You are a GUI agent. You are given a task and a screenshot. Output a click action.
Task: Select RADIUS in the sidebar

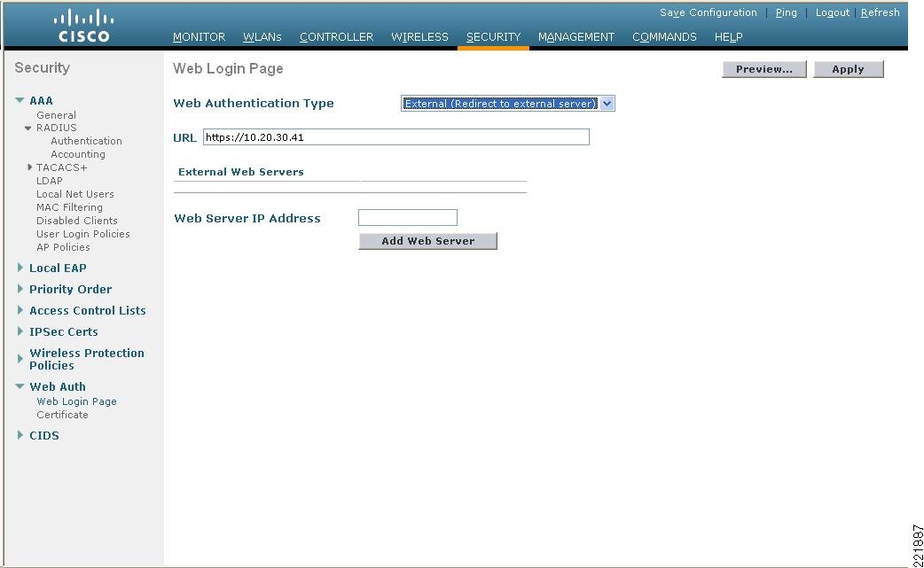pos(57,128)
